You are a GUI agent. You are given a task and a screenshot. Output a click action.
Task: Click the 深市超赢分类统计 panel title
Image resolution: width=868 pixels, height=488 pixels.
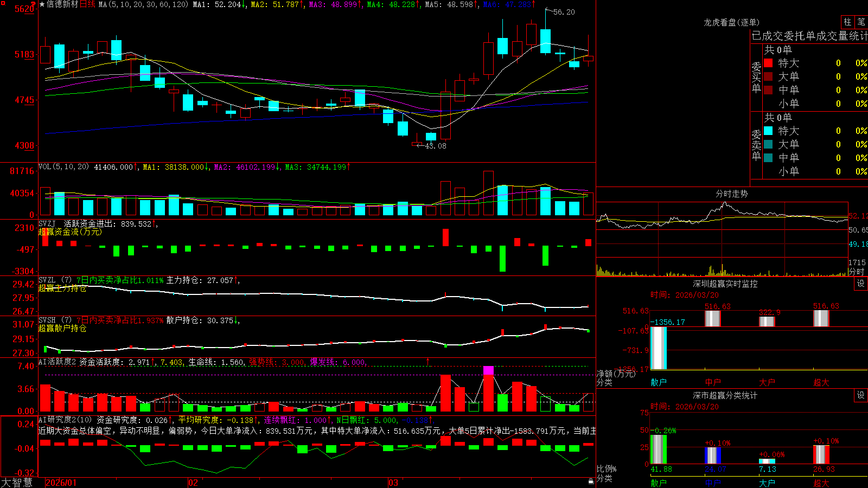pyautogui.click(x=725, y=395)
